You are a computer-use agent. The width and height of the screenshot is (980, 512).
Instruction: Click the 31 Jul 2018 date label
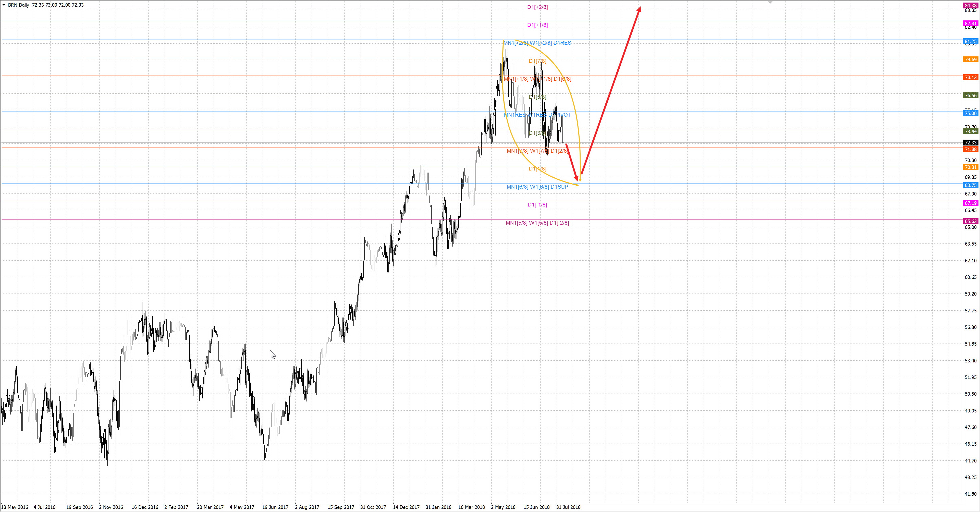tap(568, 507)
